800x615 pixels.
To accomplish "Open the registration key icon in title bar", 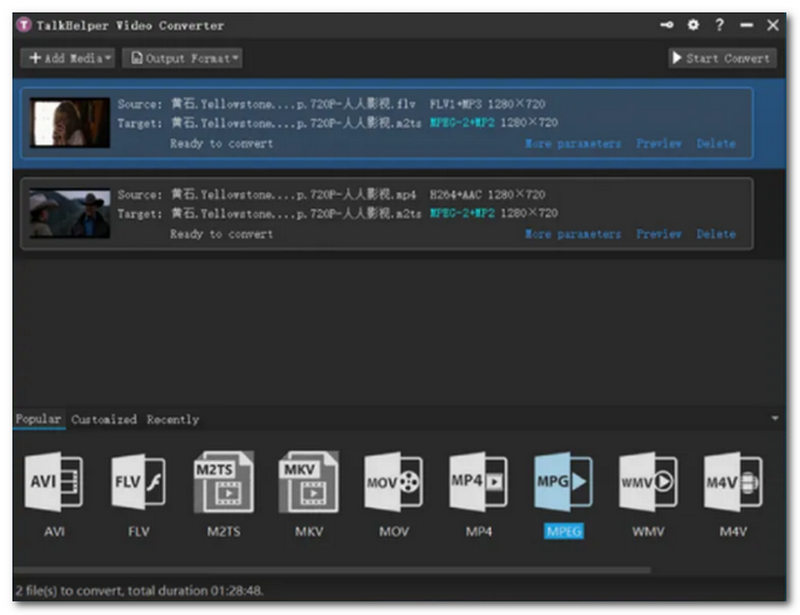I will tap(666, 24).
